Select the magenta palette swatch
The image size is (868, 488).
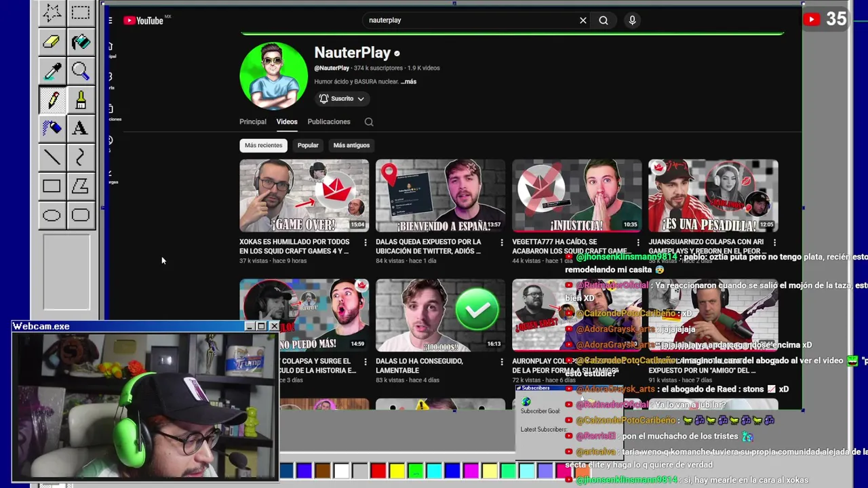pos(471,470)
